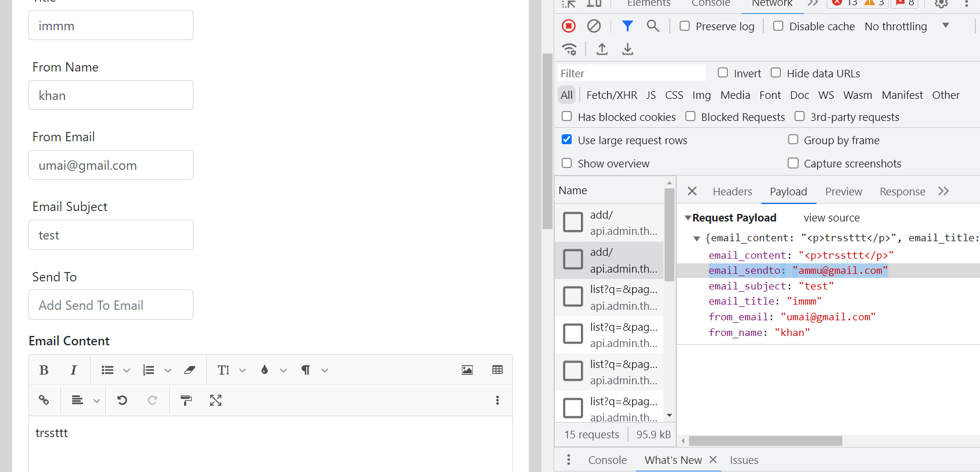The width and height of the screenshot is (980, 472).
Task: Expand paragraph format options arrow
Action: point(325,370)
